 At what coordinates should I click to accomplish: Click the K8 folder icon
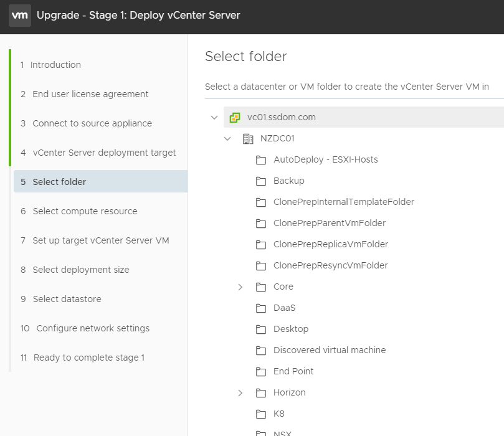[261, 414]
